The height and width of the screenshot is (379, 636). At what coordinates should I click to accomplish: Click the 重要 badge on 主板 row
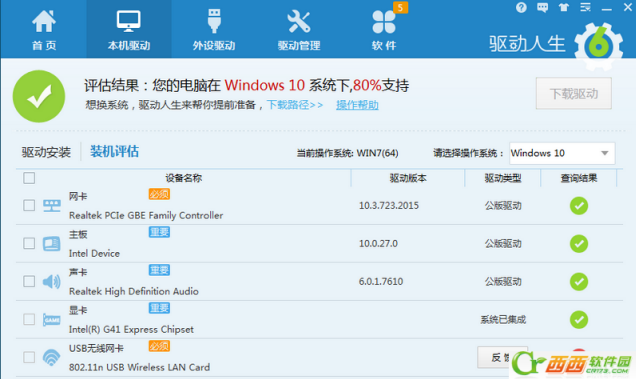[159, 232]
